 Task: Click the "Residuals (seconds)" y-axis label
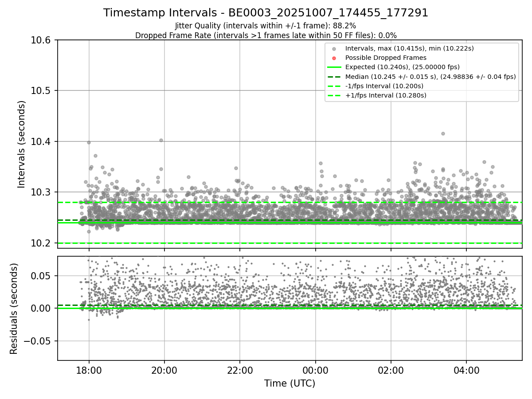(x=14, y=309)
